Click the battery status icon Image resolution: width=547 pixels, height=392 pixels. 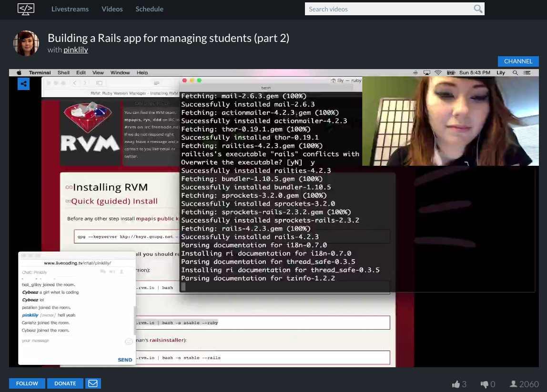click(451, 72)
